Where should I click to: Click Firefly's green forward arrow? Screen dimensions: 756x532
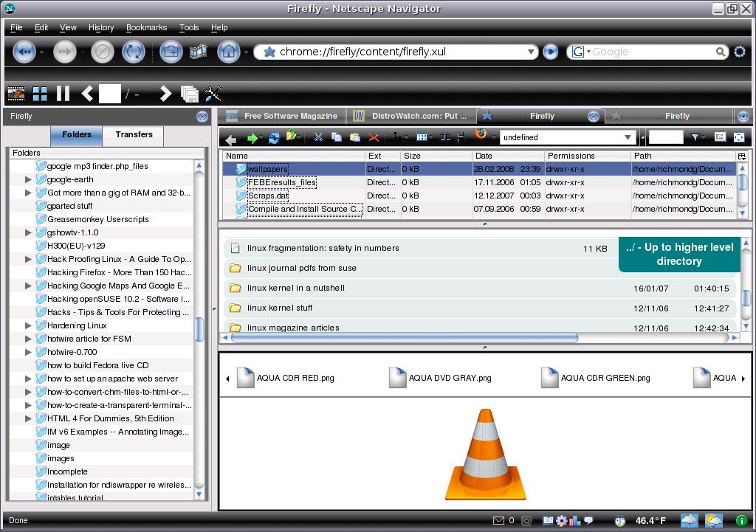point(252,139)
